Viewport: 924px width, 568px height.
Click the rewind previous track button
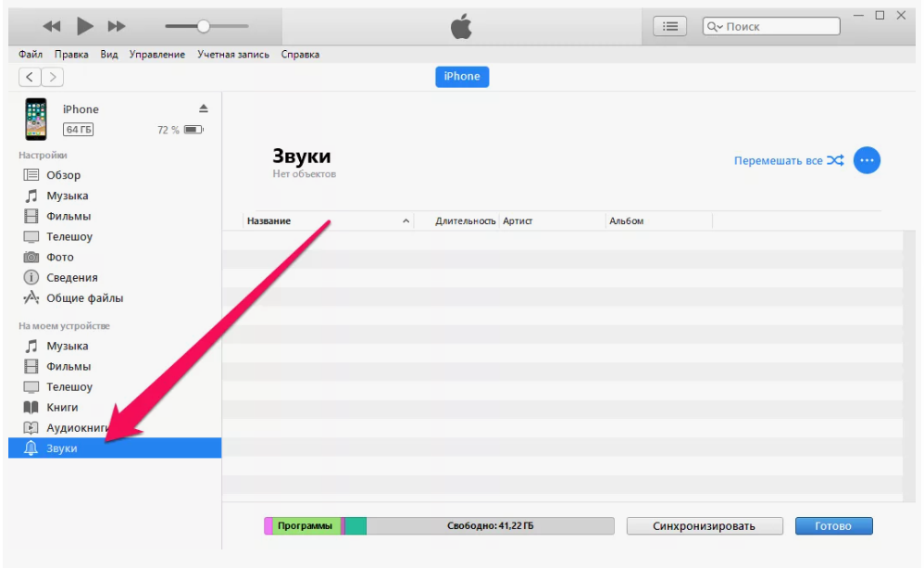(x=52, y=26)
